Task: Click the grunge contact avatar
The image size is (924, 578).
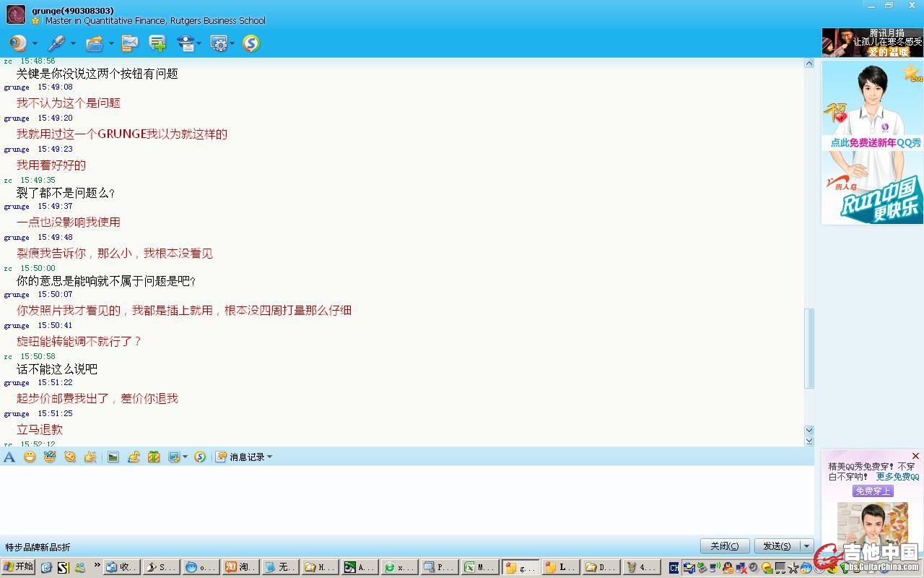Action: [x=16, y=14]
